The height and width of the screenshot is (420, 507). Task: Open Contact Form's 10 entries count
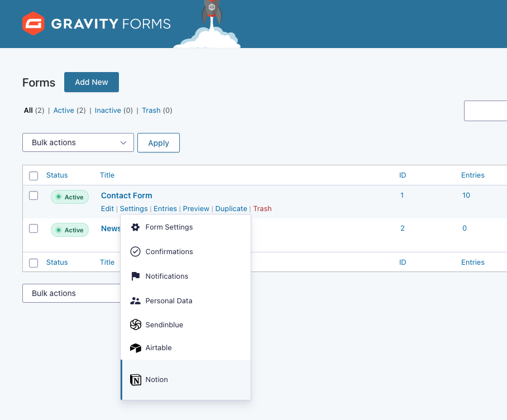466,195
